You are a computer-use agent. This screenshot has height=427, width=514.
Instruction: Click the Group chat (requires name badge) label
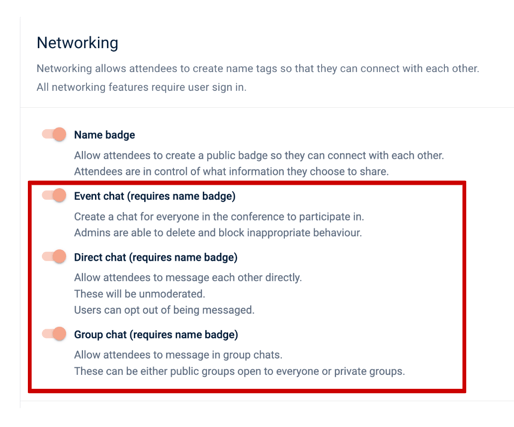click(x=156, y=335)
